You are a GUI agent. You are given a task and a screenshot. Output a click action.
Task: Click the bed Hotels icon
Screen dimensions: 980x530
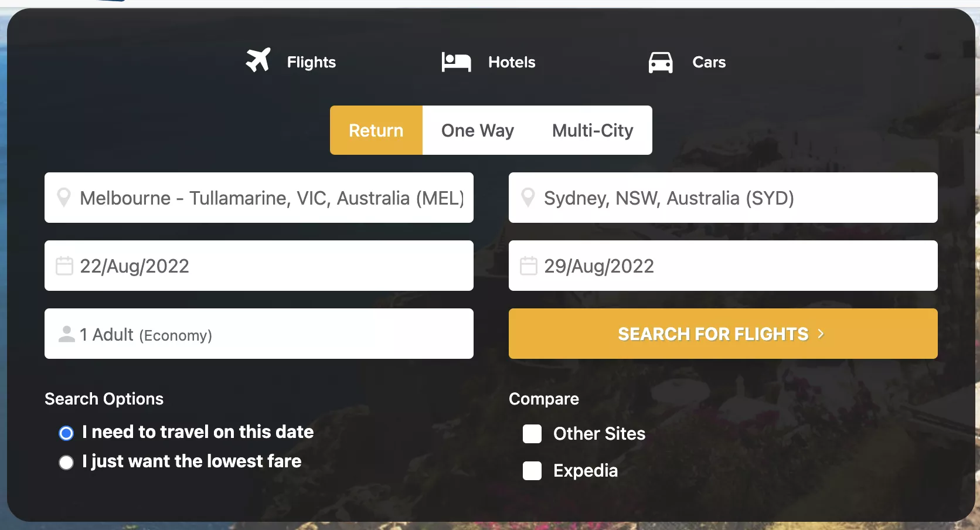pos(456,62)
